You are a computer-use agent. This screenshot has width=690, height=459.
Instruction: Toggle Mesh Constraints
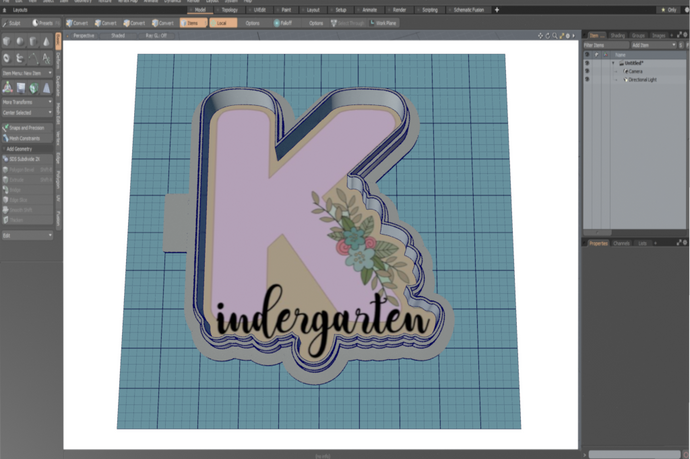[27, 138]
